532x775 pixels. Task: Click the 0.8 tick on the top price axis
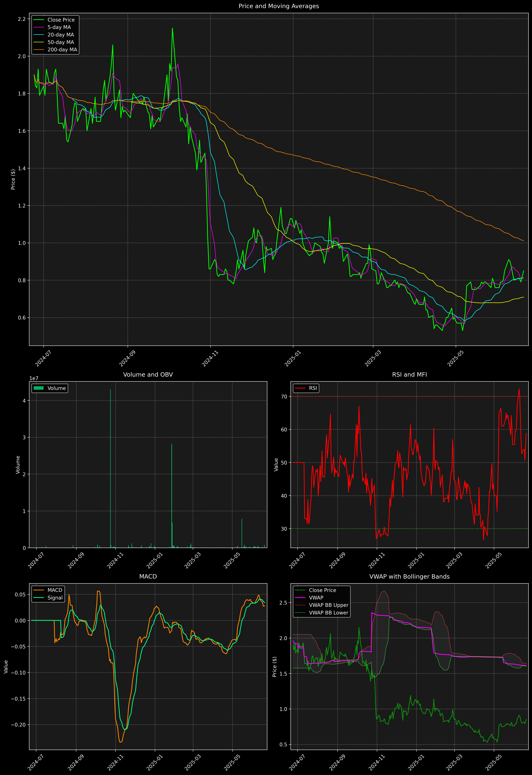(22, 280)
